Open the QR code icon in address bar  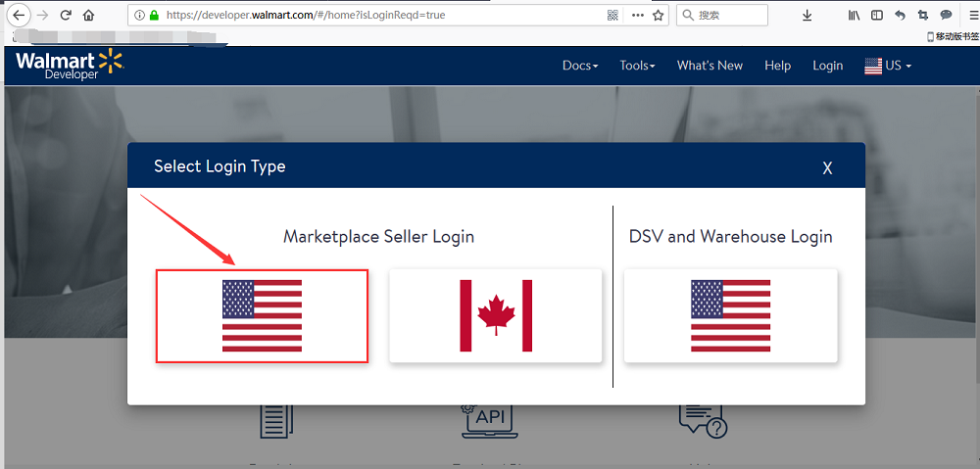[x=612, y=16]
